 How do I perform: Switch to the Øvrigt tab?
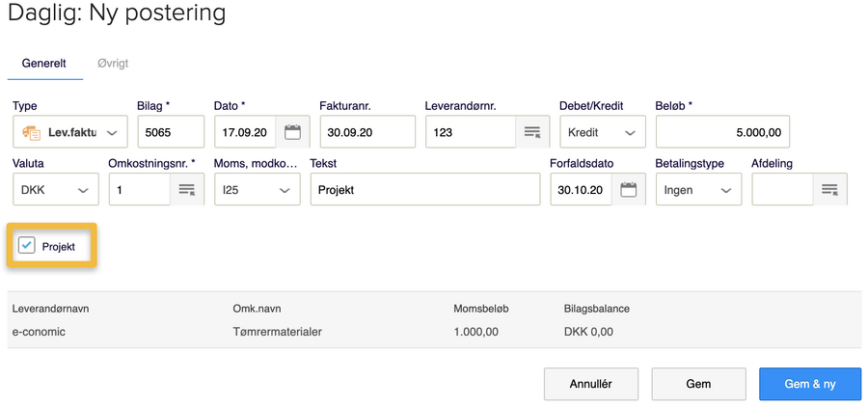click(113, 64)
